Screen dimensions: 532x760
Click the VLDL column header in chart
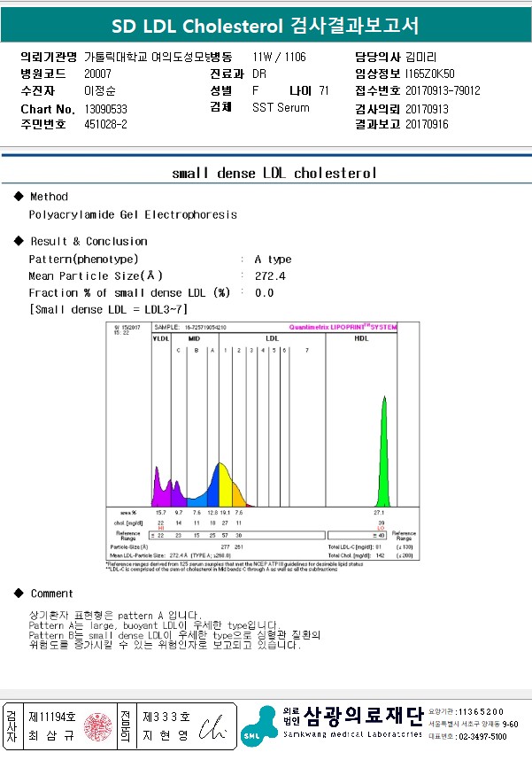pyautogui.click(x=161, y=338)
